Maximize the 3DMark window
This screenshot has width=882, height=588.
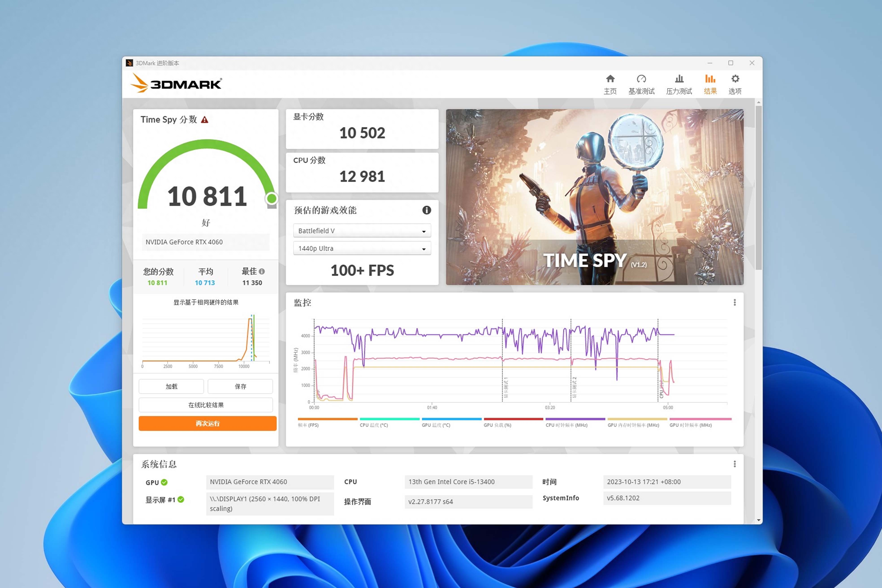pos(731,63)
